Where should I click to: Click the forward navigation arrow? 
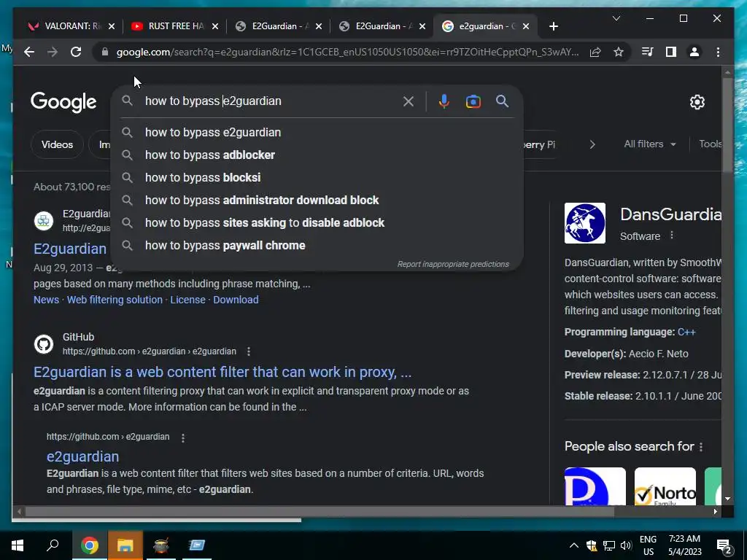(x=53, y=52)
